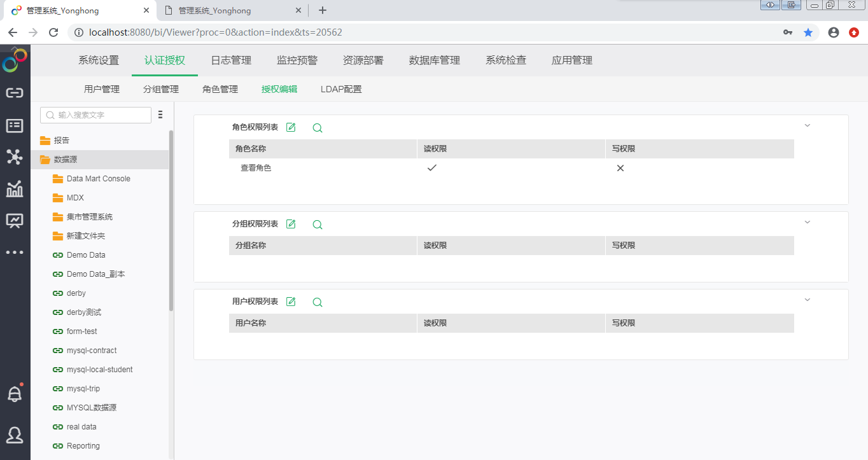The image size is (868, 460).
Task: Search within 角色权限列表 magnifier icon
Action: coord(318,128)
